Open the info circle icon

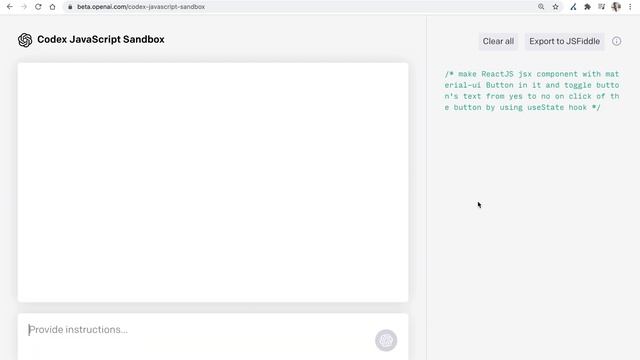[616, 41]
